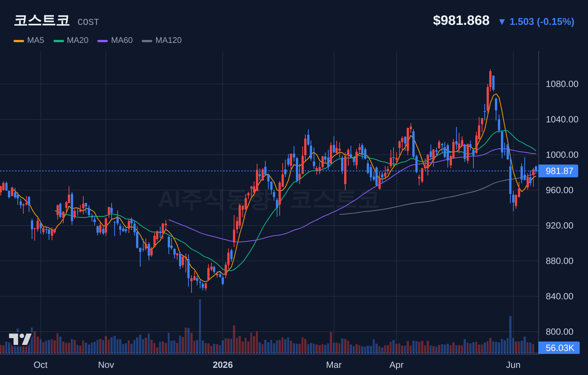Click the 1040.00 price axis label
The height and width of the screenshot is (375, 588).
562,119
